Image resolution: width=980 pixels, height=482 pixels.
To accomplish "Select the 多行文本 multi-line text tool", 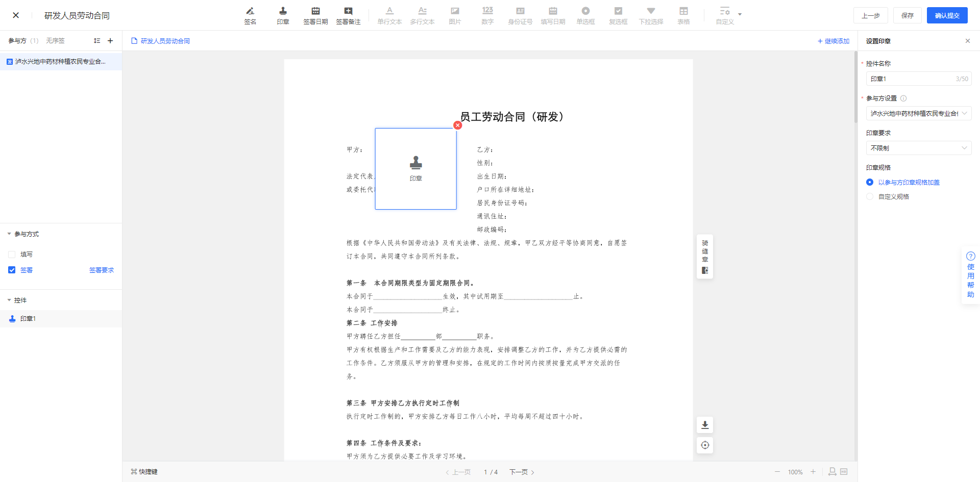I will [422, 16].
